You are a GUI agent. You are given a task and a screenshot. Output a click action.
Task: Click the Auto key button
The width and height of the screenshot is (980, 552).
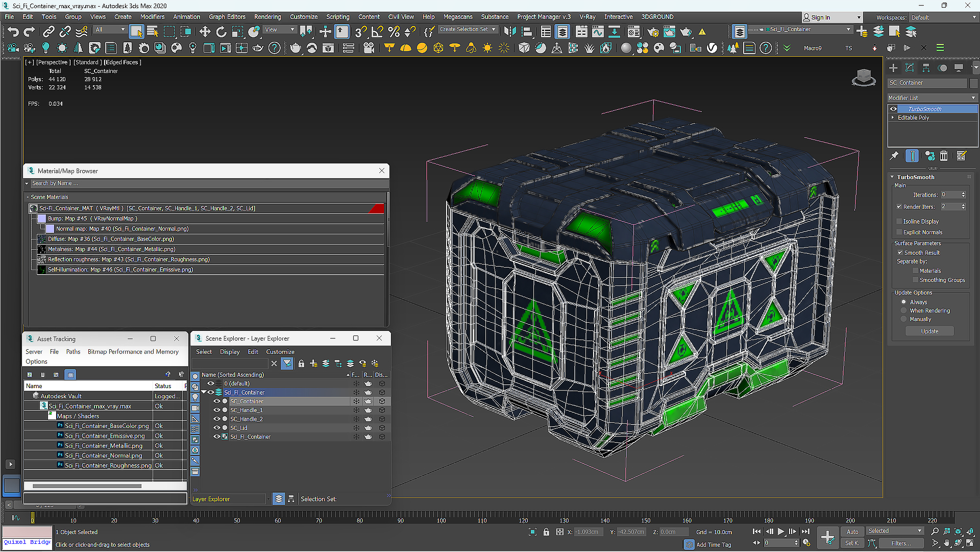[853, 532]
